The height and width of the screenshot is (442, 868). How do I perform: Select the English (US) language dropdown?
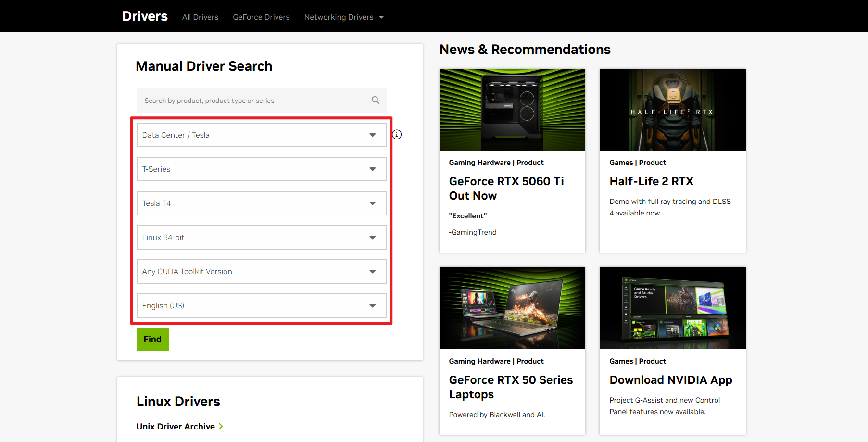click(261, 306)
